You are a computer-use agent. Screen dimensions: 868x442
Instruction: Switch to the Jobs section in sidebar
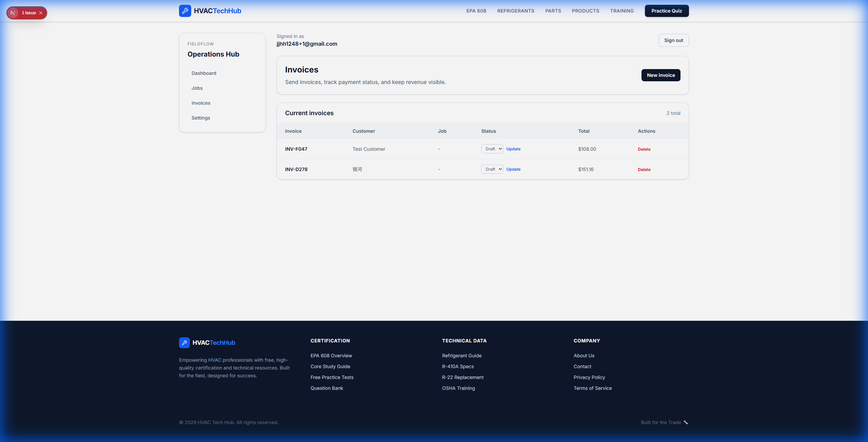[x=197, y=88]
